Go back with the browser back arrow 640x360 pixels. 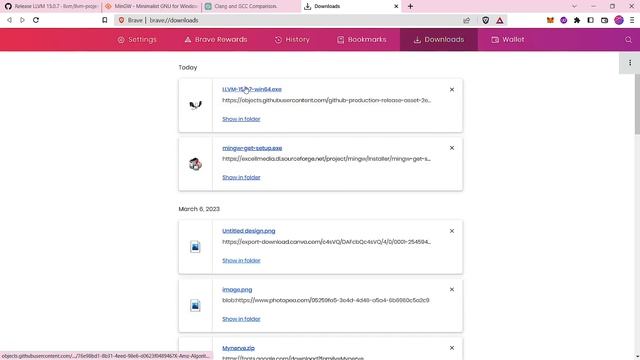click(x=9, y=20)
